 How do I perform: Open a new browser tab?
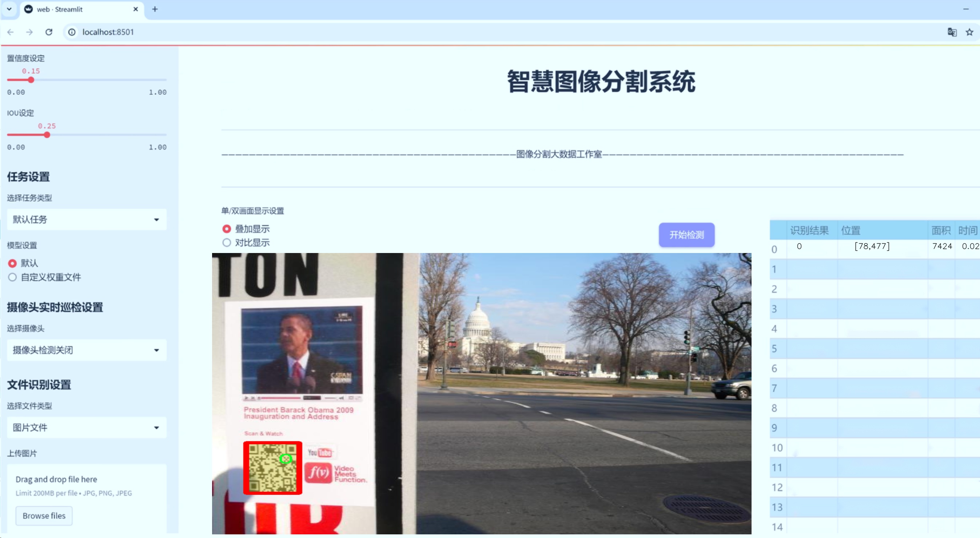click(x=155, y=9)
